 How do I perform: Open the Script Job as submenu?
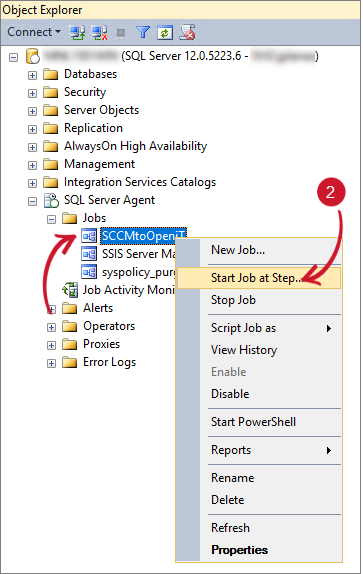click(x=259, y=328)
